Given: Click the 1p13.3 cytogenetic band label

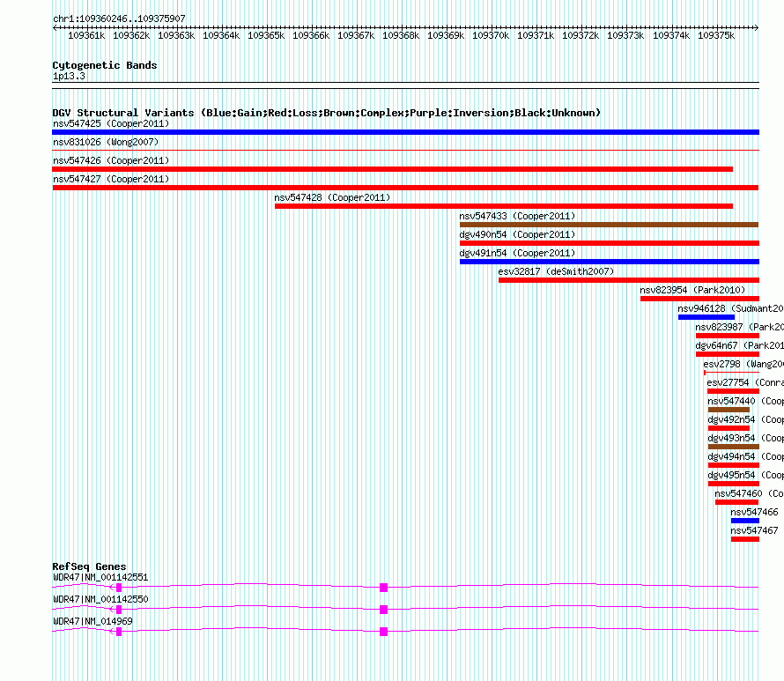Looking at the screenshot, I should click(69, 76).
